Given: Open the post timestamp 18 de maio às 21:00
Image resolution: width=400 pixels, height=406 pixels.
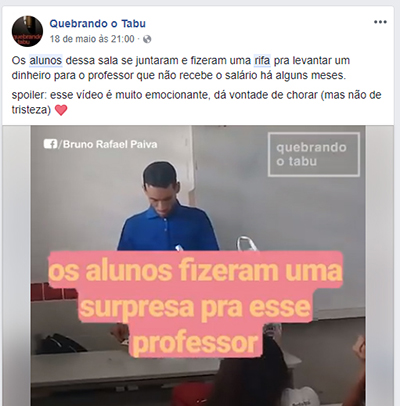Looking at the screenshot, I should click(92, 39).
